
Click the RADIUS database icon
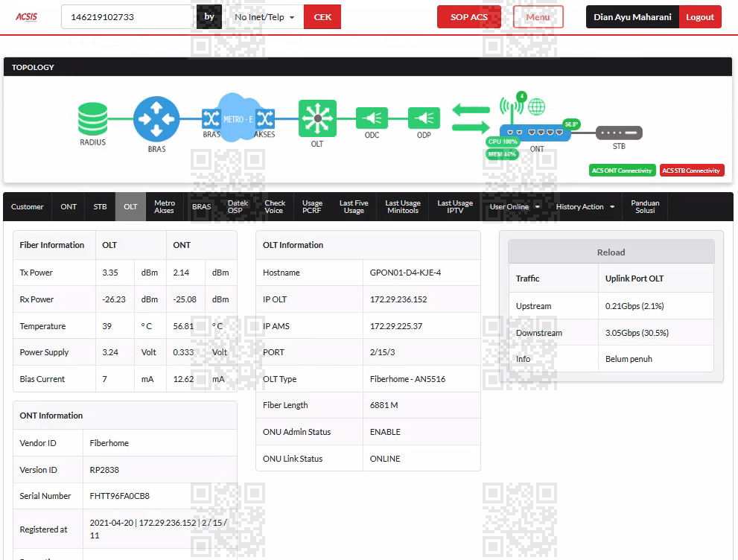coord(93,119)
